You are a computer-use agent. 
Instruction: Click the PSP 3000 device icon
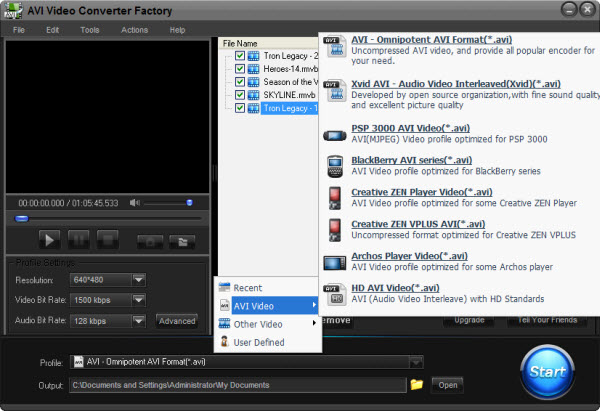pos(334,135)
